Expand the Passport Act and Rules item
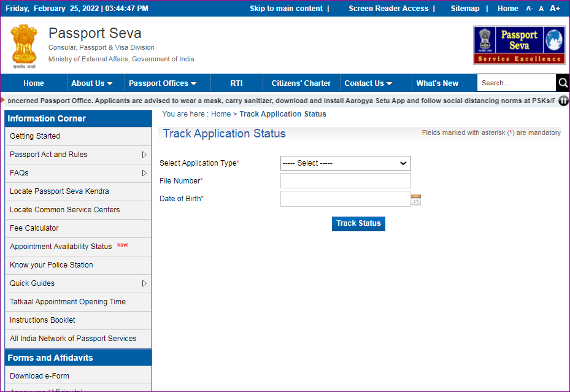Viewport: 570px width, 392px height. [x=144, y=155]
